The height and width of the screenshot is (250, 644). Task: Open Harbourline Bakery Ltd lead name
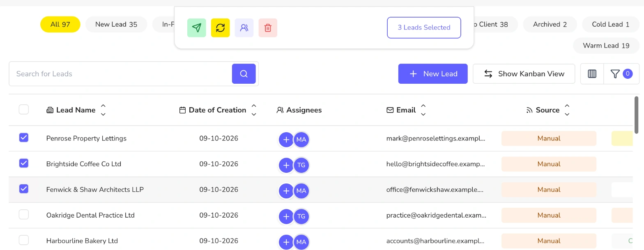click(82, 241)
